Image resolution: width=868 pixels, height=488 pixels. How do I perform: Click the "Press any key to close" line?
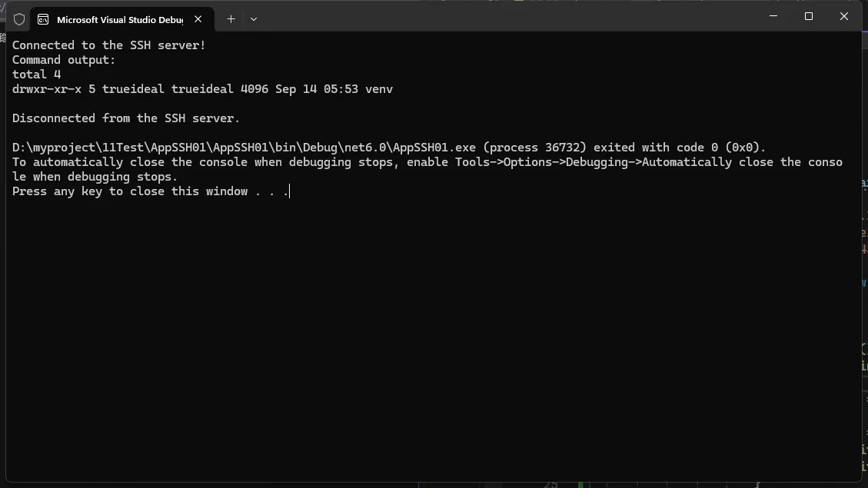tap(150, 191)
